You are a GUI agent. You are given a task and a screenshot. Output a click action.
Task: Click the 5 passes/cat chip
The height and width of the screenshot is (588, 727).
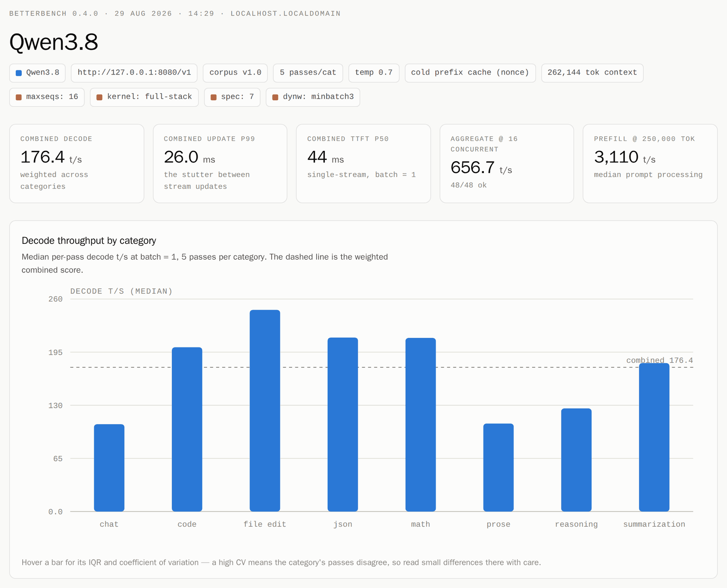(308, 73)
